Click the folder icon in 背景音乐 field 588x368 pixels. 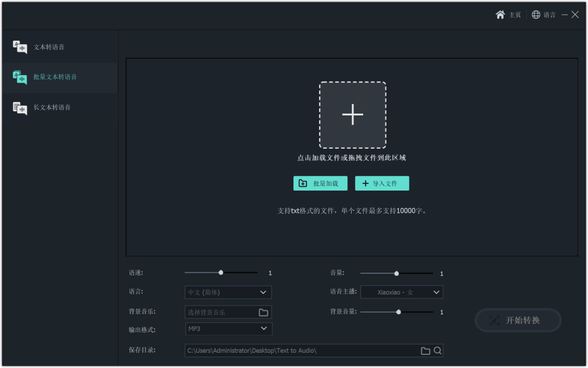(264, 312)
